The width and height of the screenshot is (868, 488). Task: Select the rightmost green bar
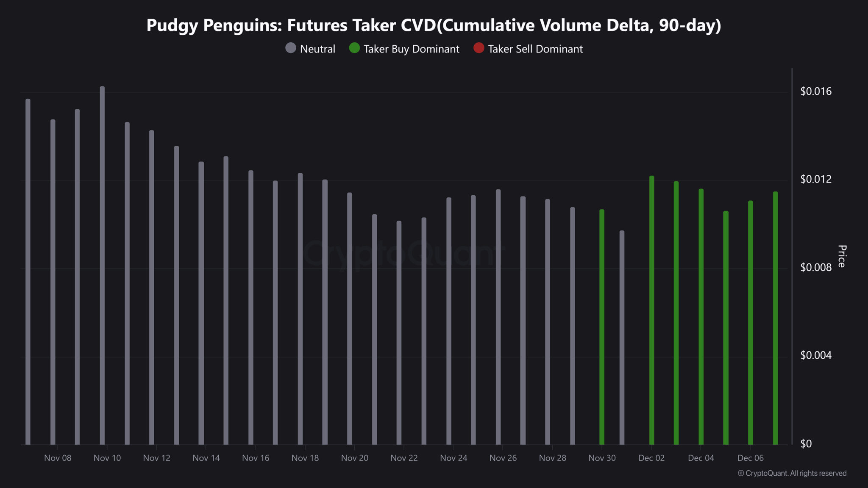(775, 318)
